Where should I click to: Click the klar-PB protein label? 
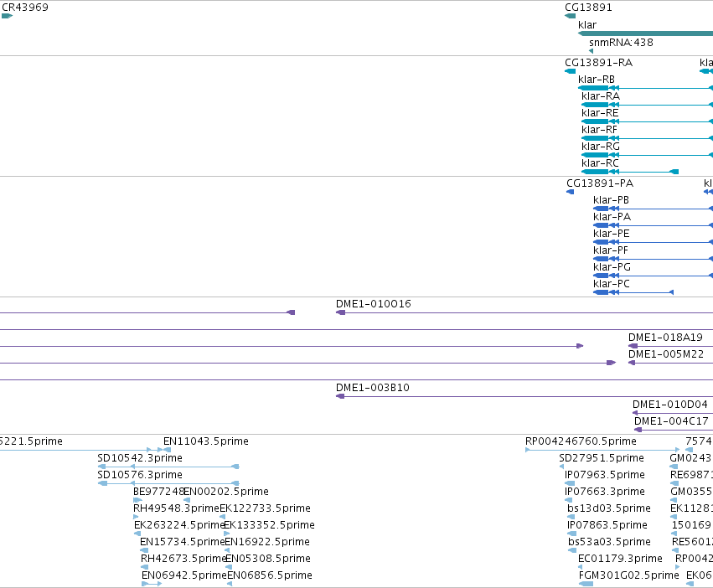tap(611, 200)
